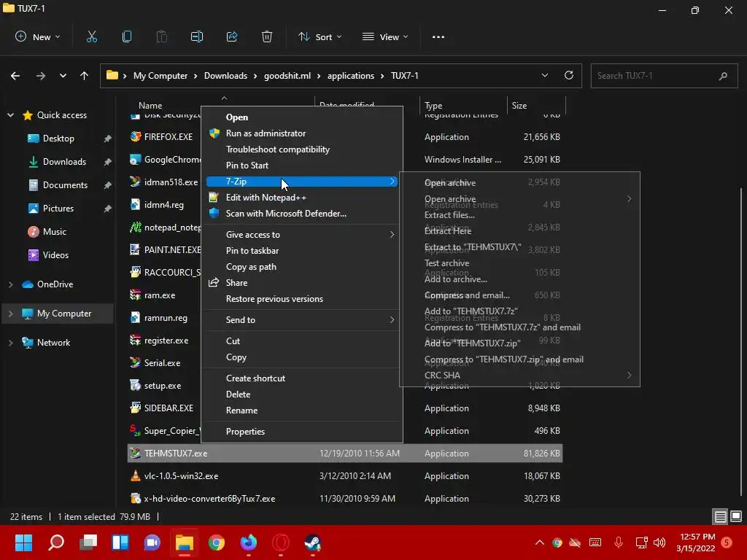The image size is (747, 560).
Task: Open Widgets from taskbar
Action: coord(120,542)
